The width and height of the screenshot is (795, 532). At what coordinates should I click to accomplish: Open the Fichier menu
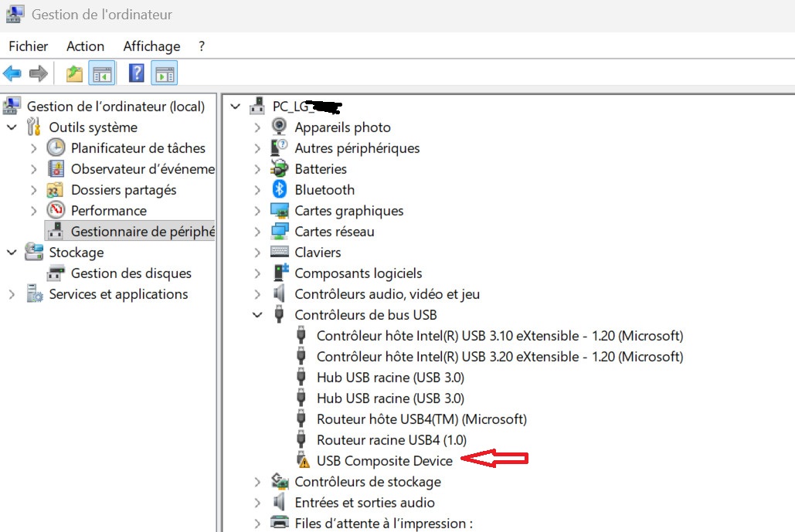(x=29, y=46)
